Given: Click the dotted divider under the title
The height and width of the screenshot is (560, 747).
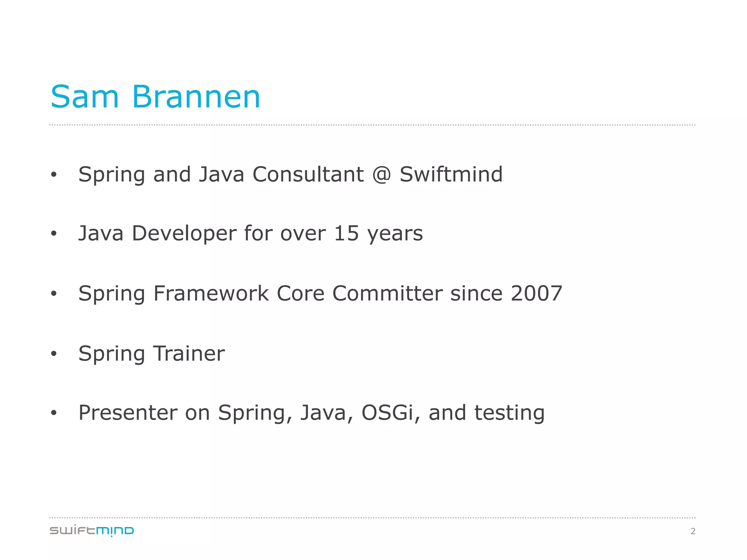Looking at the screenshot, I should (372, 125).
